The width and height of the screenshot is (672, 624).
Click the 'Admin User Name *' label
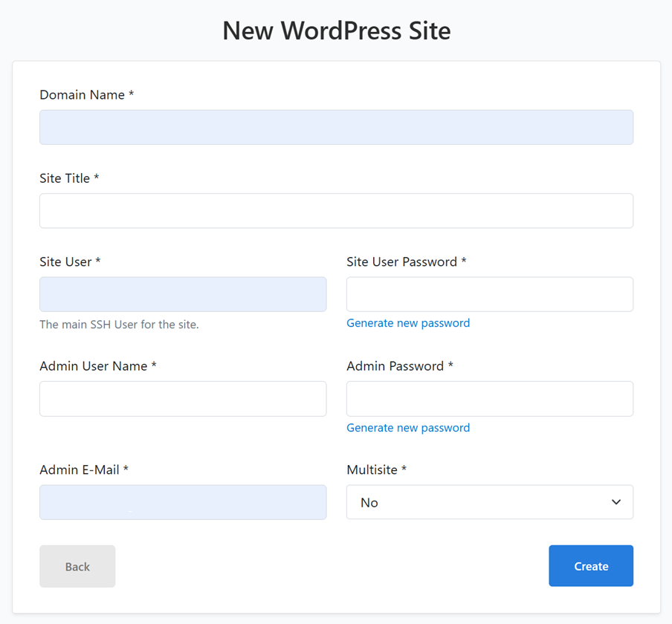pyautogui.click(x=98, y=366)
